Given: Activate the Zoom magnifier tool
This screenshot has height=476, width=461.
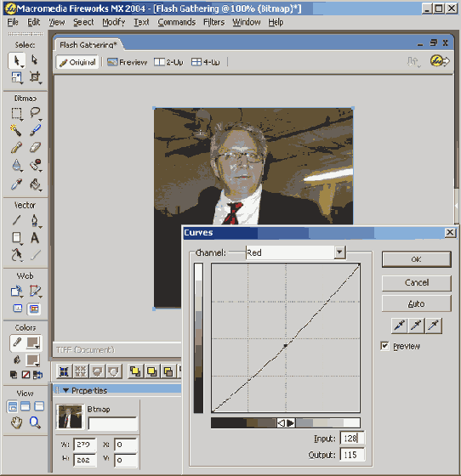Looking at the screenshot, I should tap(35, 422).
